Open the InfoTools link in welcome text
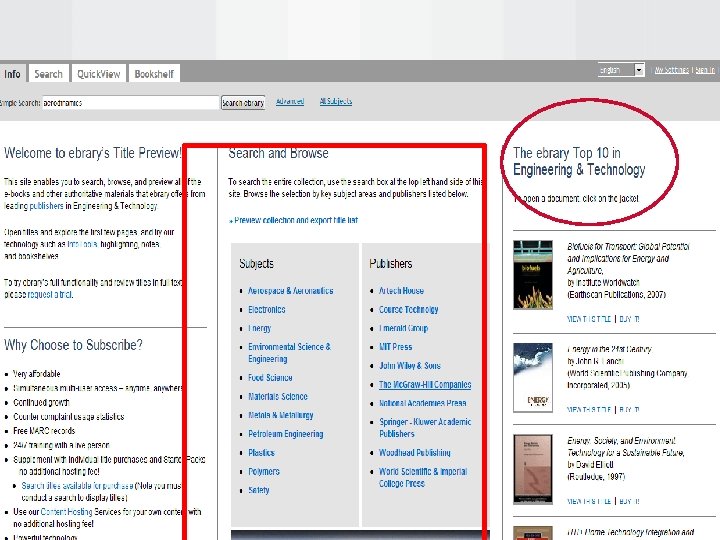720x540 pixels. coord(83,244)
